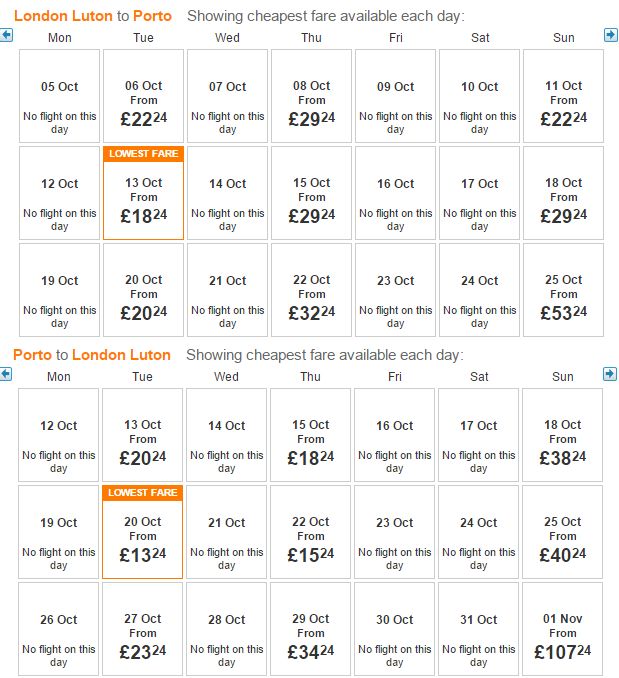Go to previous week for Porto to London Luton
This screenshot has width=619, height=678.
(x=6, y=374)
